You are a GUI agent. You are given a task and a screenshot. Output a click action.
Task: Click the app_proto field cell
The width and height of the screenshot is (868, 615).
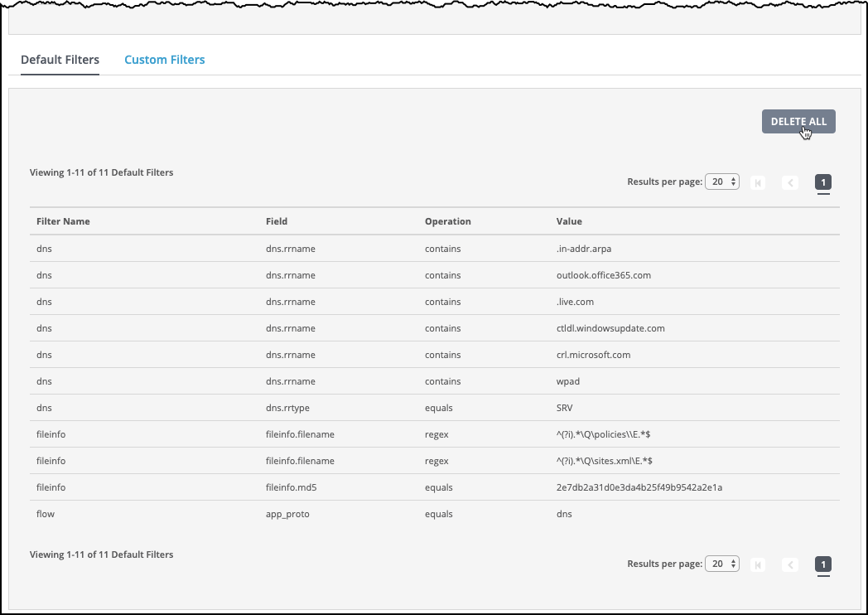tap(287, 515)
